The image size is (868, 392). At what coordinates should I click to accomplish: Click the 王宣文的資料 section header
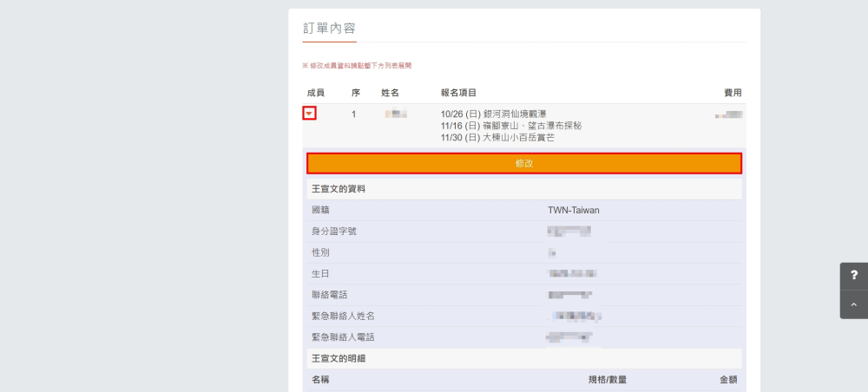(x=339, y=188)
